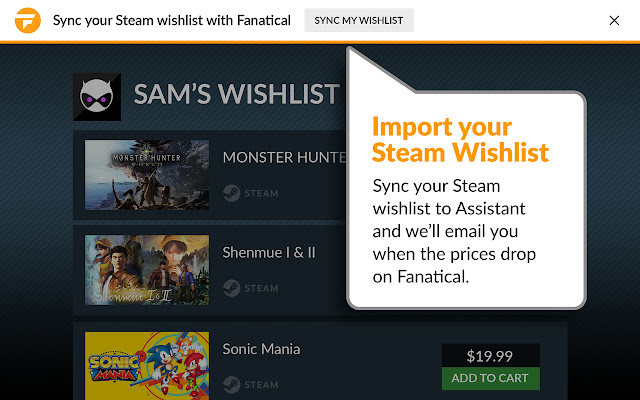Click Sam's wishlist avatar icon
The width and height of the screenshot is (640, 400).
tap(98, 96)
